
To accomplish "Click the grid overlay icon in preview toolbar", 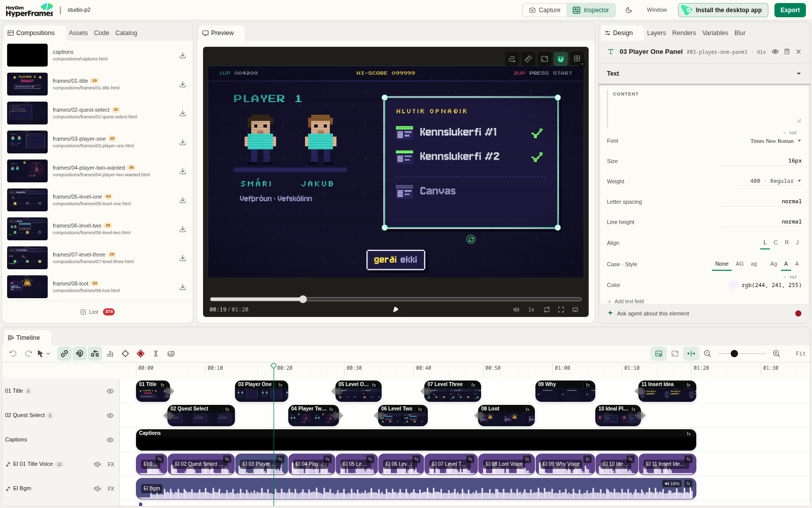I will 577,59.
